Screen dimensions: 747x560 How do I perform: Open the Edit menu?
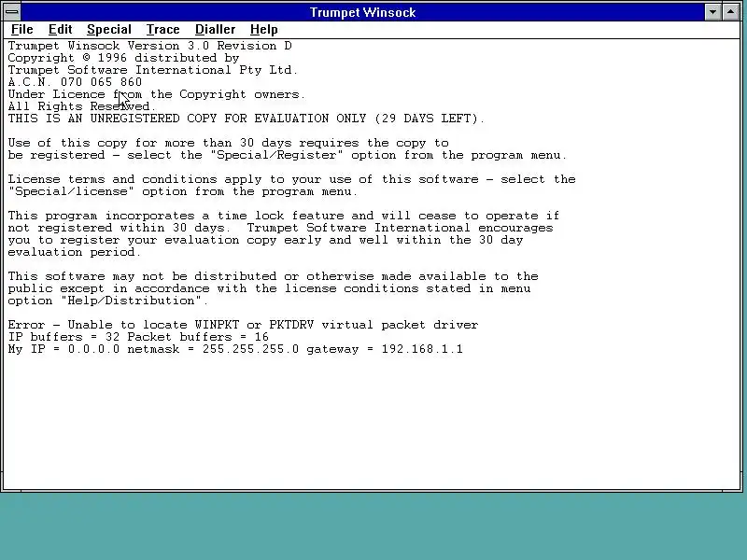tap(60, 30)
